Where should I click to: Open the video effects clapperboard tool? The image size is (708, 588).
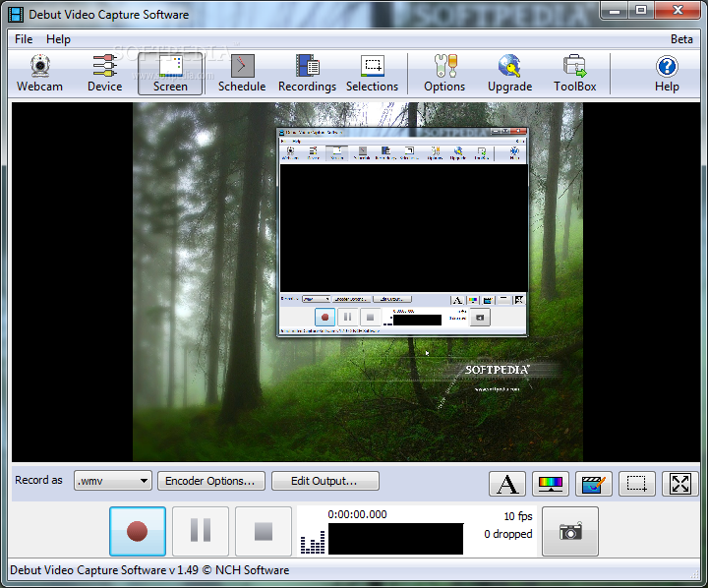coord(594,484)
